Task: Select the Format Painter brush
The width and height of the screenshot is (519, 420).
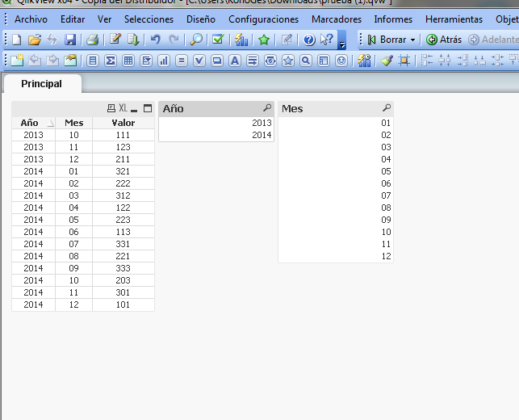Action: pyautogui.click(x=387, y=61)
